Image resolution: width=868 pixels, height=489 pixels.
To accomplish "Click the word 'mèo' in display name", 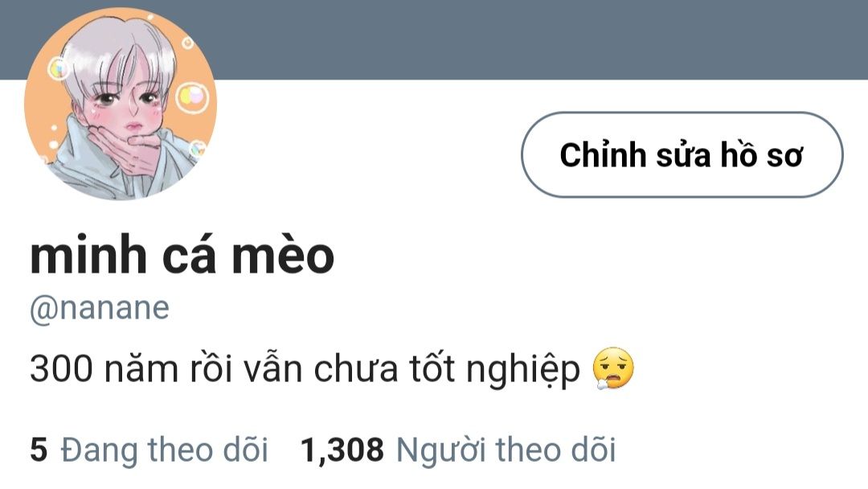I will coord(283,255).
